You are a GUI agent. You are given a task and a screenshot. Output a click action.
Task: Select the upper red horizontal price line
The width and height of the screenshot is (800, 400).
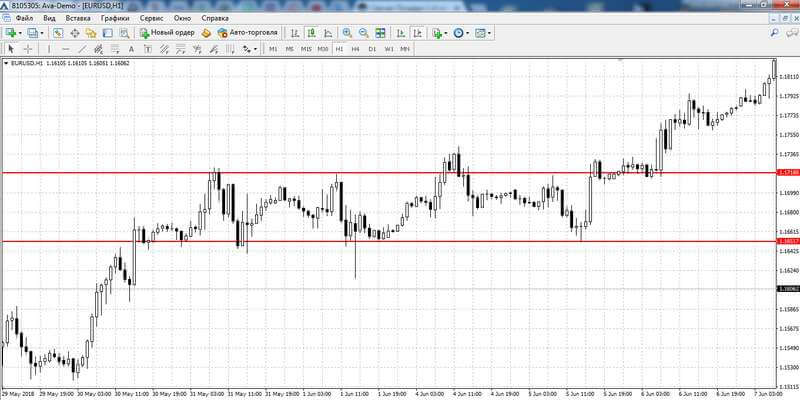(388, 173)
